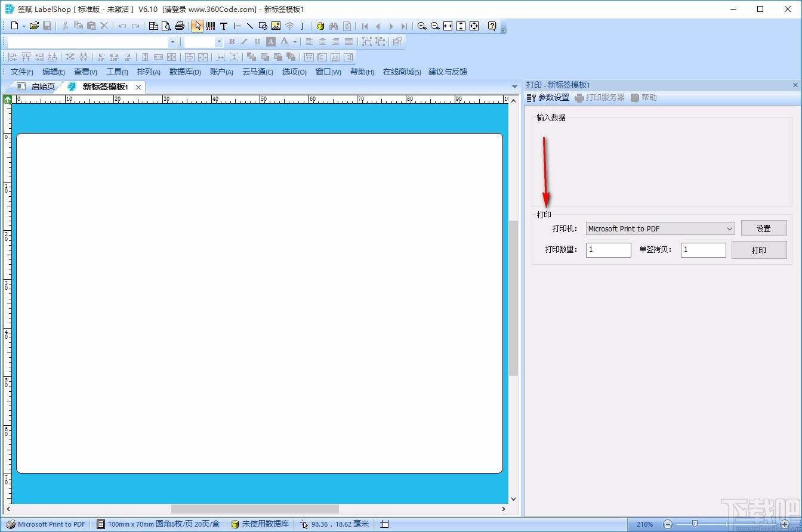The width and height of the screenshot is (802, 532).
Task: Fit label to window width
Action: coord(448,26)
